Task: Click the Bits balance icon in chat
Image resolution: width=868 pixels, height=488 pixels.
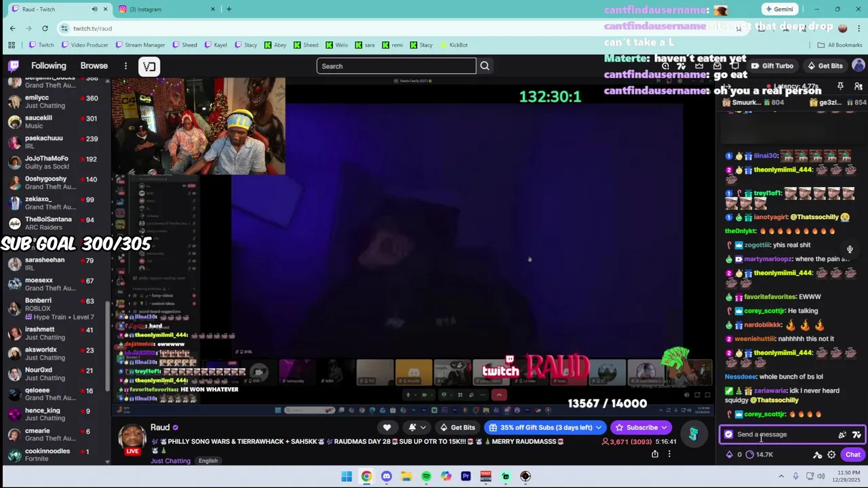Action: [x=730, y=455]
